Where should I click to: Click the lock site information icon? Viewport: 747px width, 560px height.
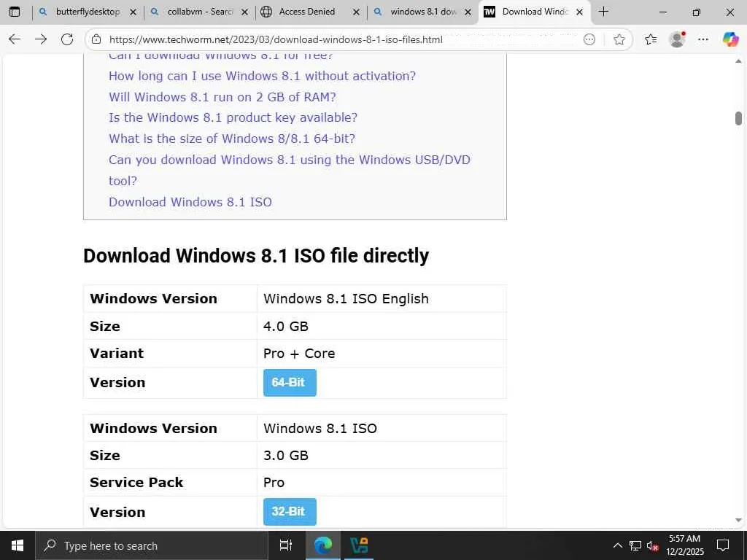coord(96,39)
